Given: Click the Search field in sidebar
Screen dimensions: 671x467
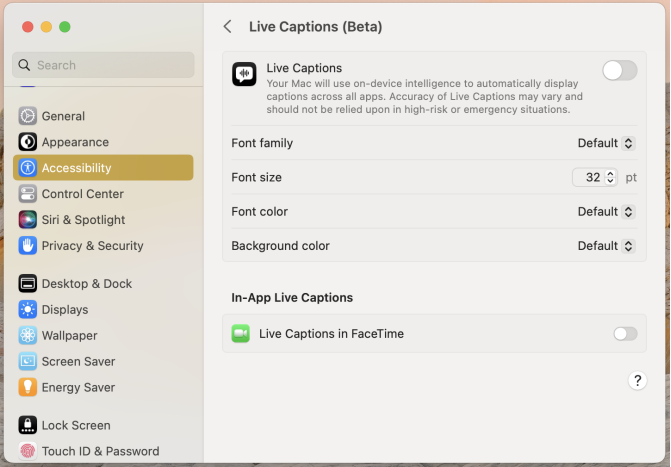Looking at the screenshot, I should point(104,65).
